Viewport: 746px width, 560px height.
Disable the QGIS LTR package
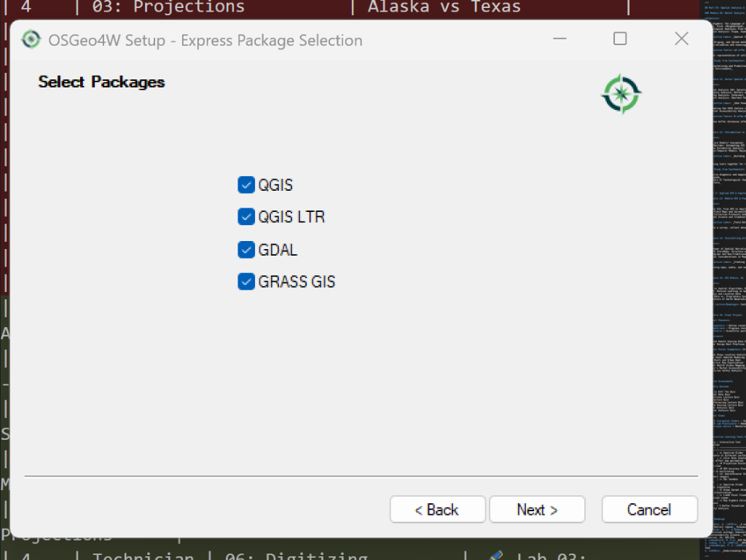coord(246,216)
